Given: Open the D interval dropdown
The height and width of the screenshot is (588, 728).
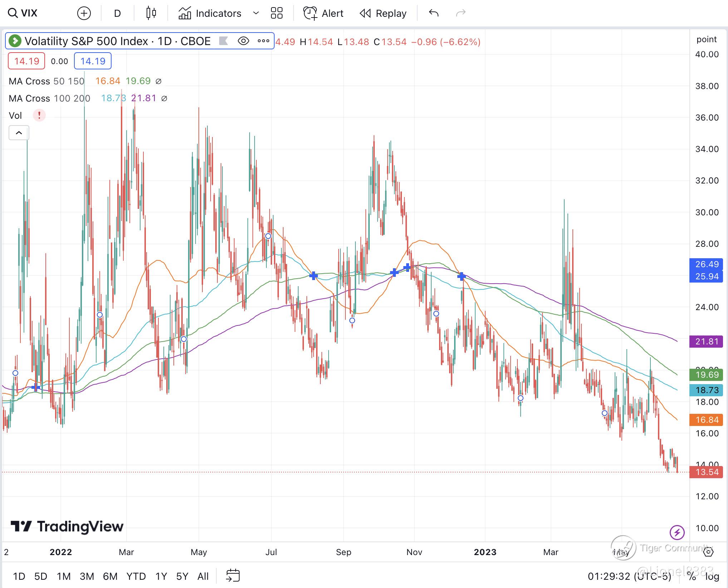Looking at the screenshot, I should 117,14.
